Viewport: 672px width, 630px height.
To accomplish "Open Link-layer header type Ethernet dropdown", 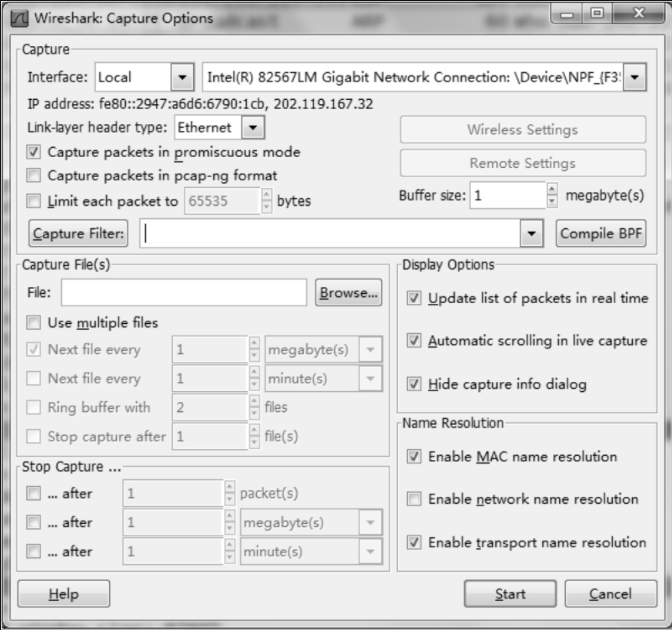I will (x=253, y=128).
